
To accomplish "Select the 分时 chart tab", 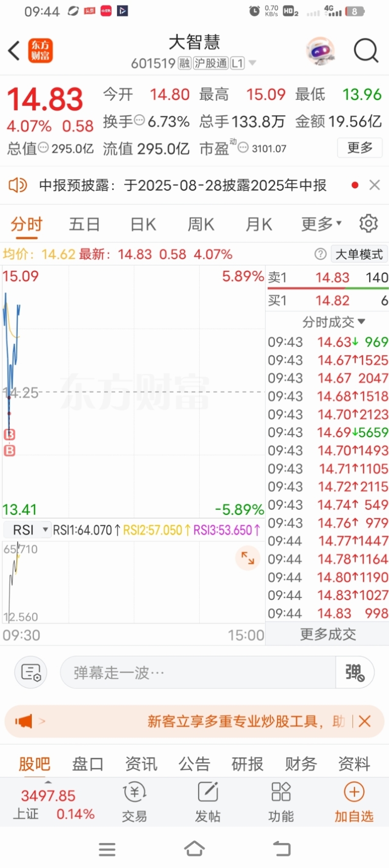I will click(27, 224).
